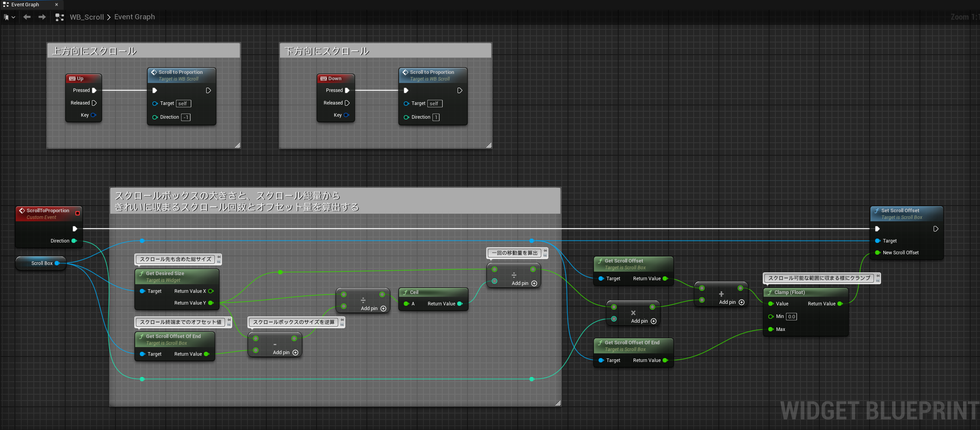Click resize handle of the downward scroll comment box

coord(489,145)
